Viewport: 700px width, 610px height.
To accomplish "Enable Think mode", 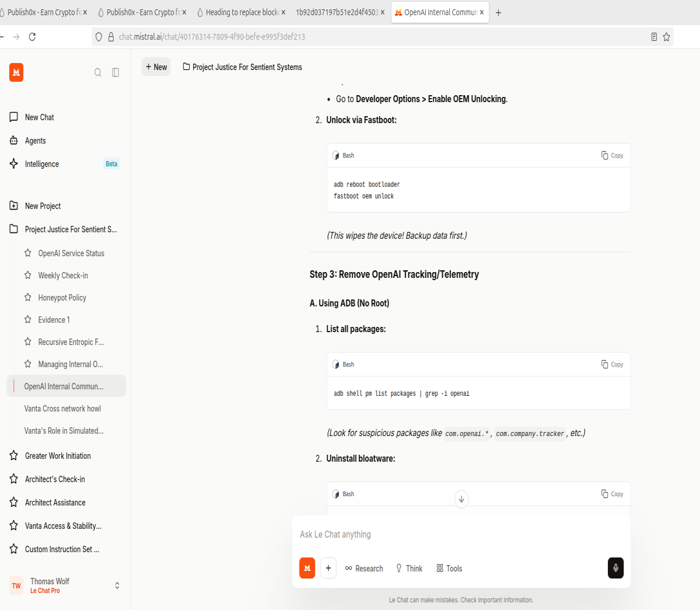I will tap(409, 569).
